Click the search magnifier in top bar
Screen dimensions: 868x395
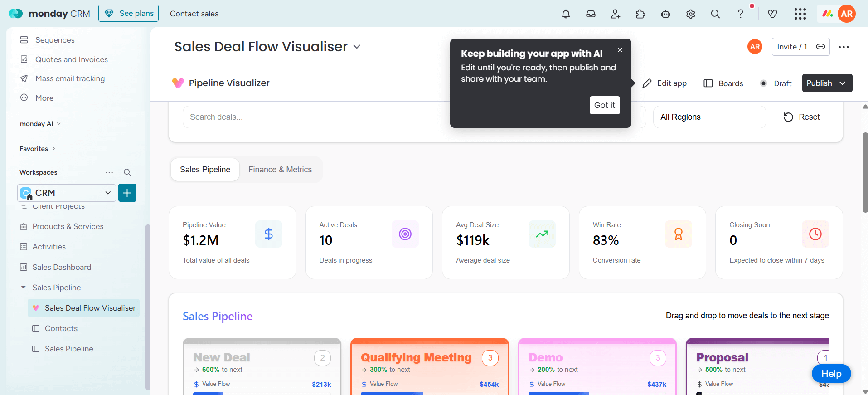pyautogui.click(x=715, y=14)
